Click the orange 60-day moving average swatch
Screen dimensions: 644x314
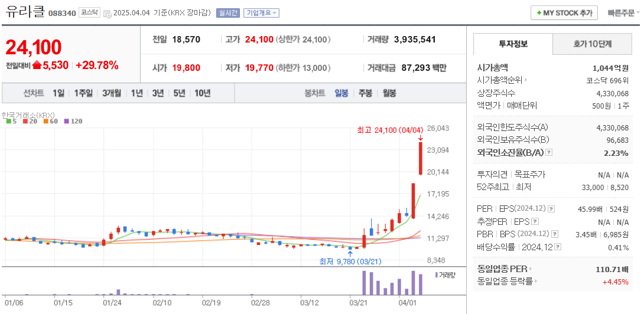tap(45, 121)
